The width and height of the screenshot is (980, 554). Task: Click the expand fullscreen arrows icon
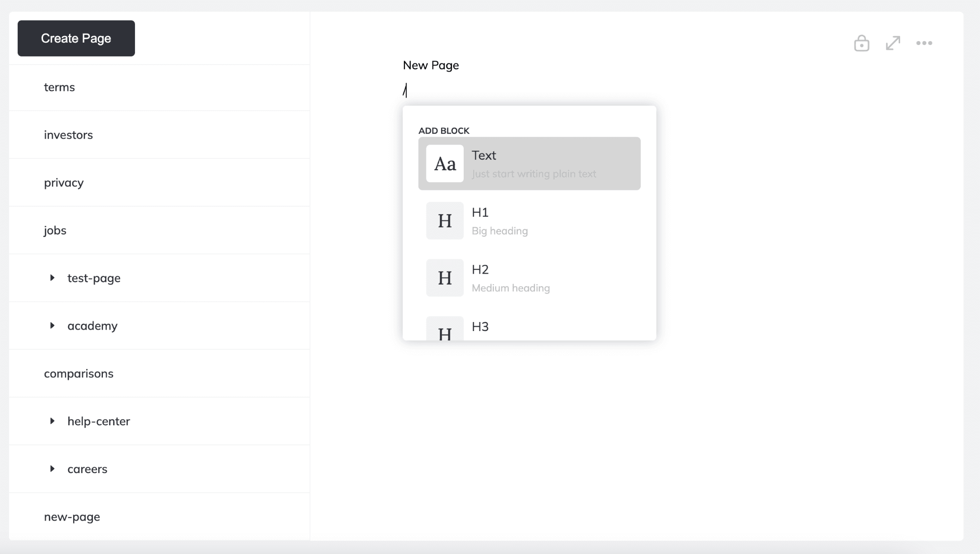(893, 43)
